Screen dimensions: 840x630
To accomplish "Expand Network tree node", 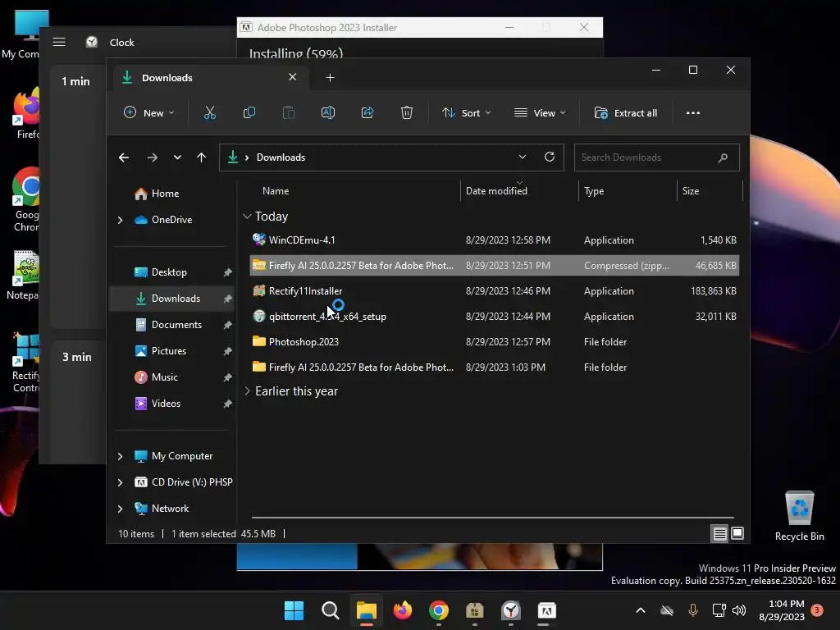I will [x=120, y=509].
